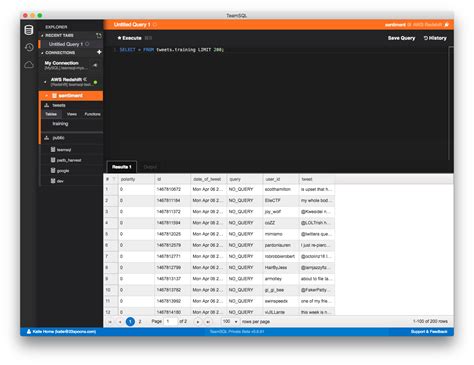Screen dimensions: 474x365
Task: Collapse the RECENT TABS section
Action: 42,35
